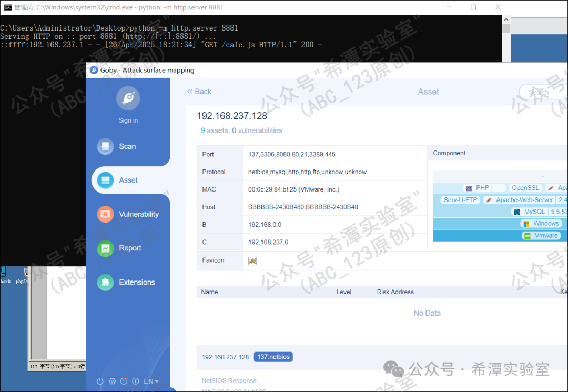Click the Sign in link
568x392 pixels.
click(x=128, y=120)
